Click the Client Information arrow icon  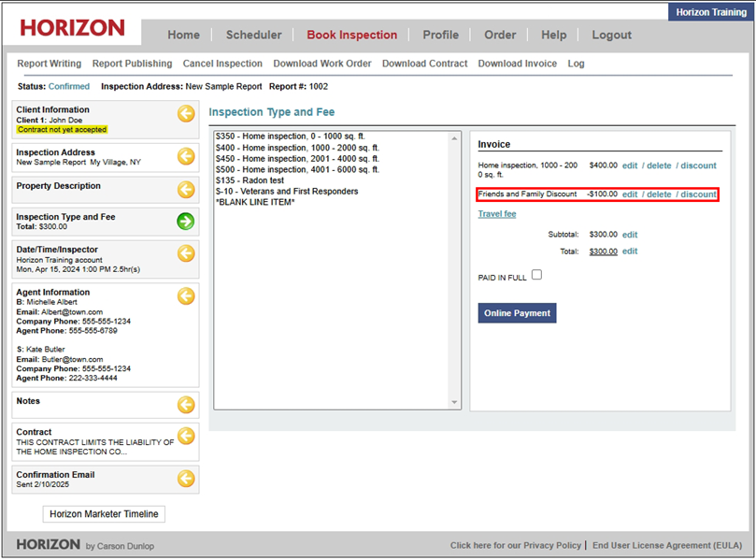coord(186,114)
